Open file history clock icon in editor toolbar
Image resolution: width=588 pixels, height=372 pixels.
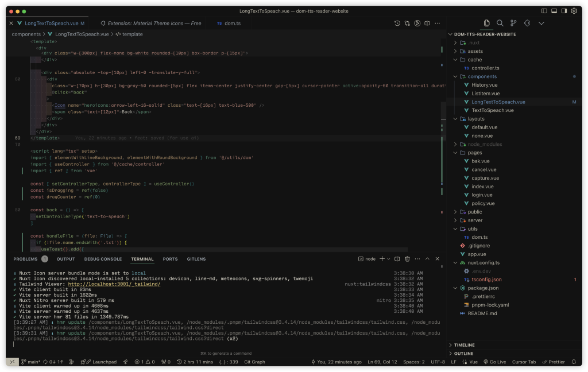tap(397, 24)
